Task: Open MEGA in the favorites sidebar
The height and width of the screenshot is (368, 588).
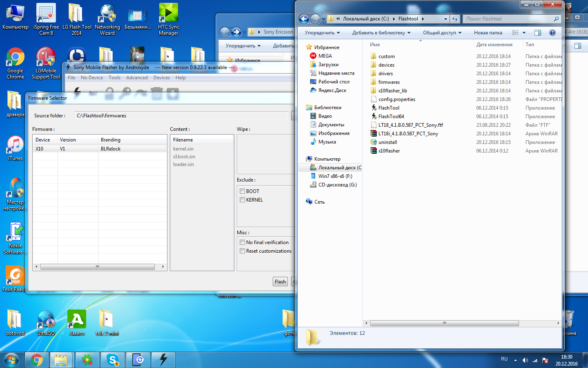Action: pyautogui.click(x=325, y=56)
